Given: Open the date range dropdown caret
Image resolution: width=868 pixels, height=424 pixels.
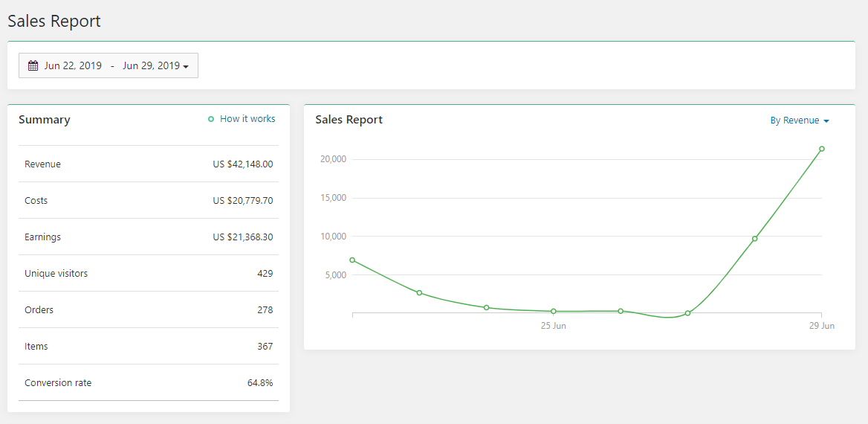Looking at the screenshot, I should tap(185, 66).
